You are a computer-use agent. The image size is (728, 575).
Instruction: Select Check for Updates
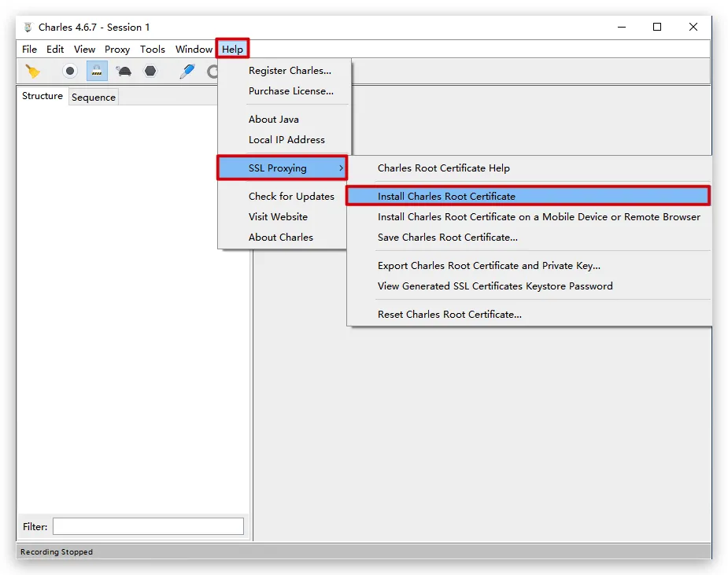(291, 197)
